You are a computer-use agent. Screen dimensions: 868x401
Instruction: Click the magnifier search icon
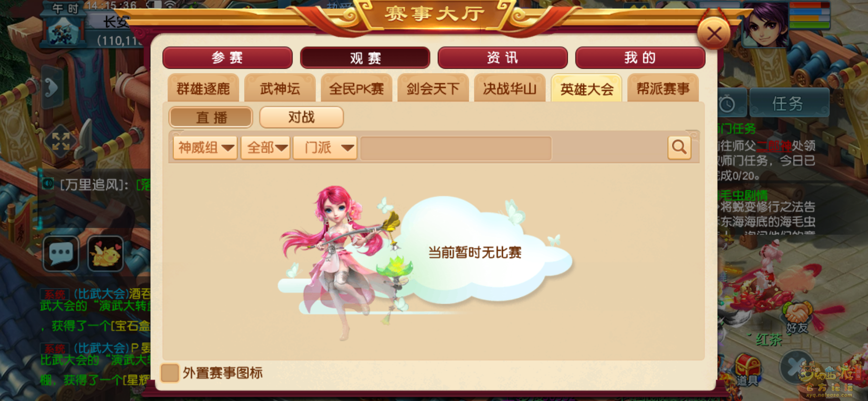pyautogui.click(x=679, y=147)
